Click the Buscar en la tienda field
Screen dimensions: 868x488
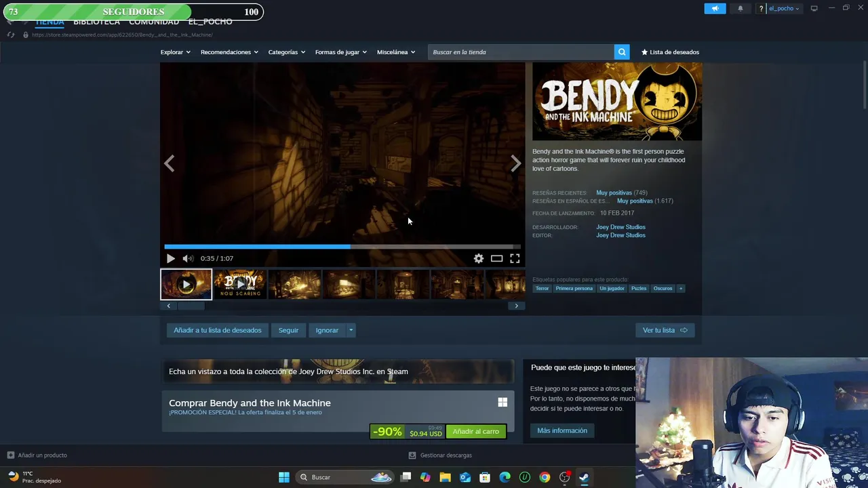pos(521,52)
